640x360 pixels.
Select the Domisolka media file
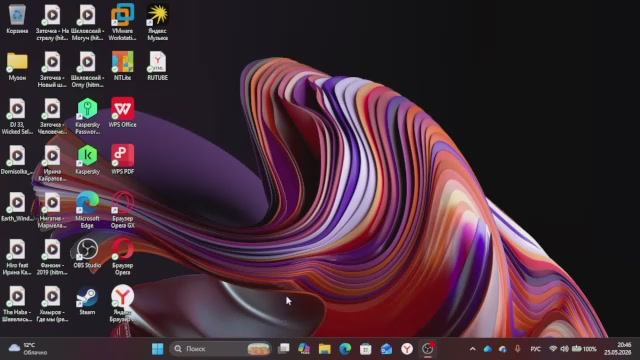coord(17,160)
